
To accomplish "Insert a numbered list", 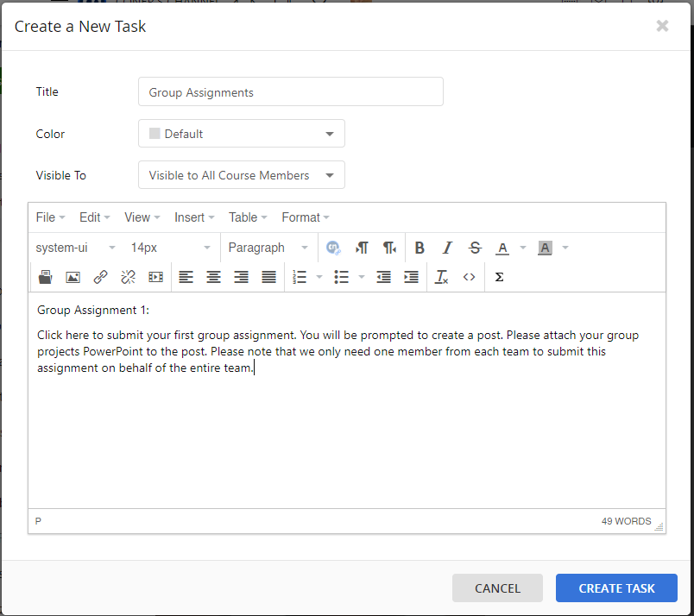I will [300, 277].
